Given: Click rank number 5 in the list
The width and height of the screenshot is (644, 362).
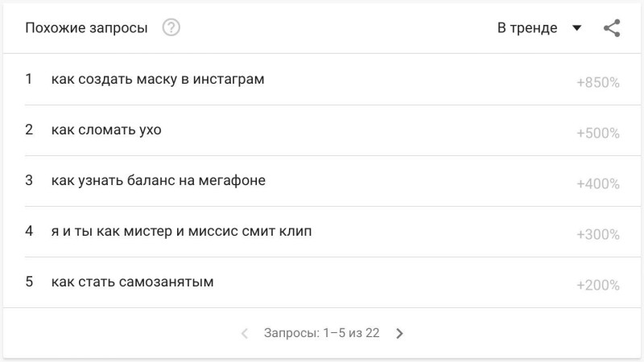Looking at the screenshot, I should [29, 282].
